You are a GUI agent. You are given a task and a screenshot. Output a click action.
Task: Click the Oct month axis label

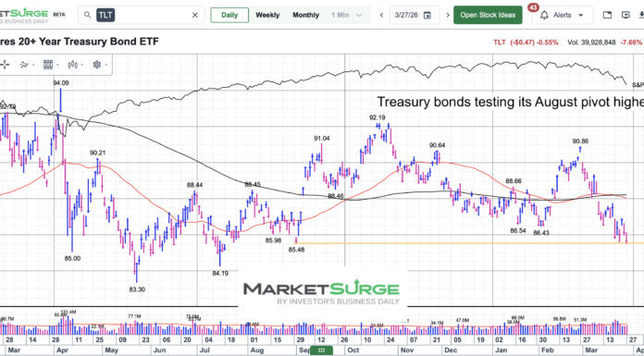coord(353,350)
